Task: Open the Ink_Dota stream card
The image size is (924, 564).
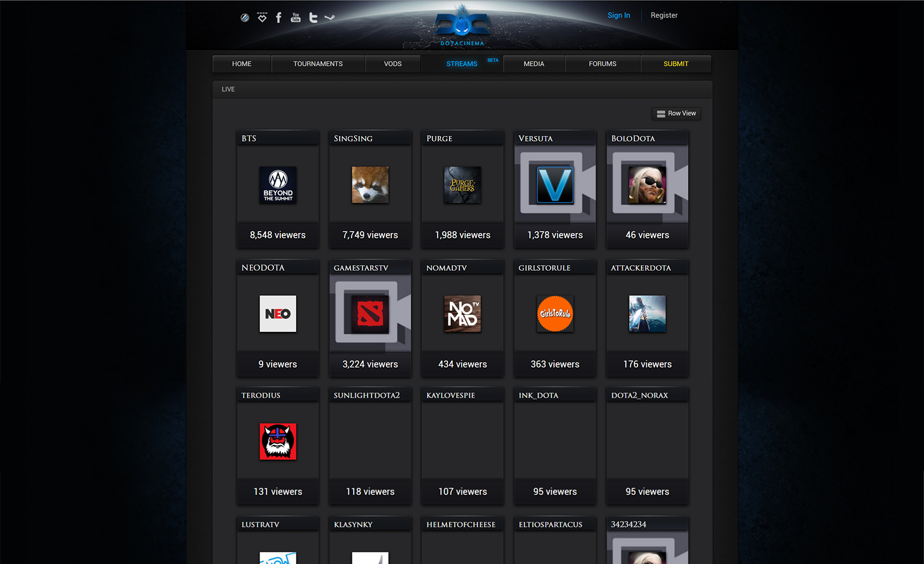Action: tap(555, 446)
